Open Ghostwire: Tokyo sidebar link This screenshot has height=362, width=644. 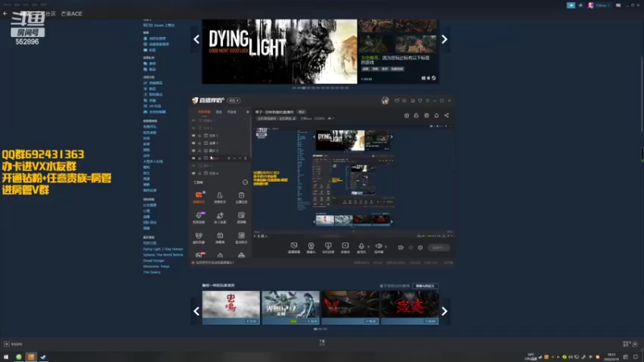point(156,266)
